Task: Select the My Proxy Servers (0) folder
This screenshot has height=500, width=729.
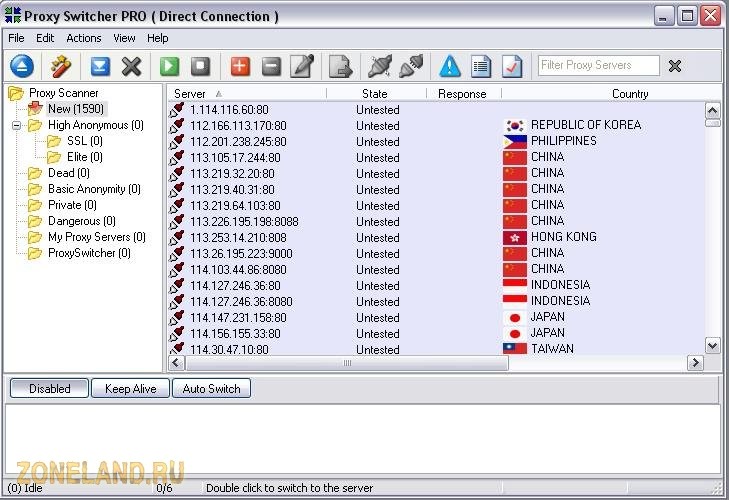Action: (x=97, y=237)
